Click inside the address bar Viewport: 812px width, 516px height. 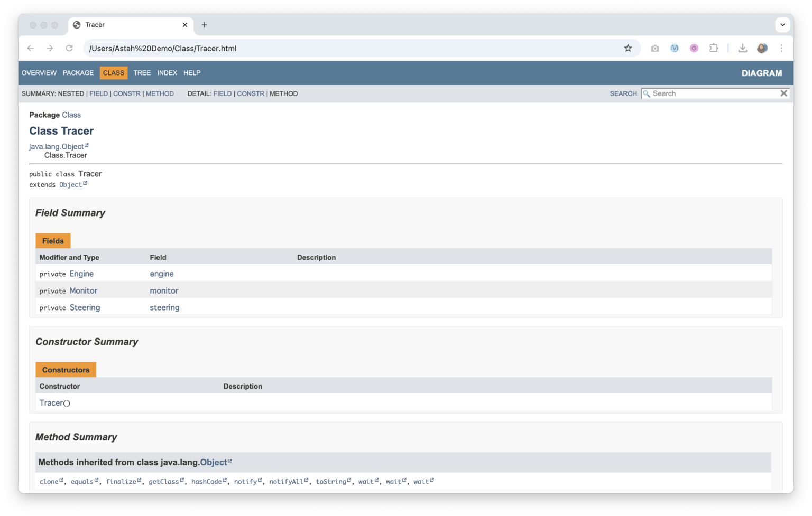coord(264,48)
